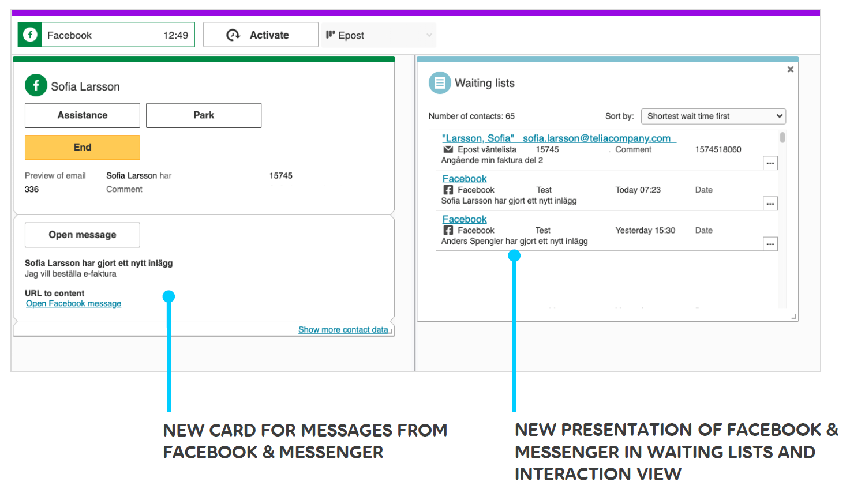850x504 pixels.
Task: Click 'Jag vill beställa e-faktura' message text
Action: [70, 274]
